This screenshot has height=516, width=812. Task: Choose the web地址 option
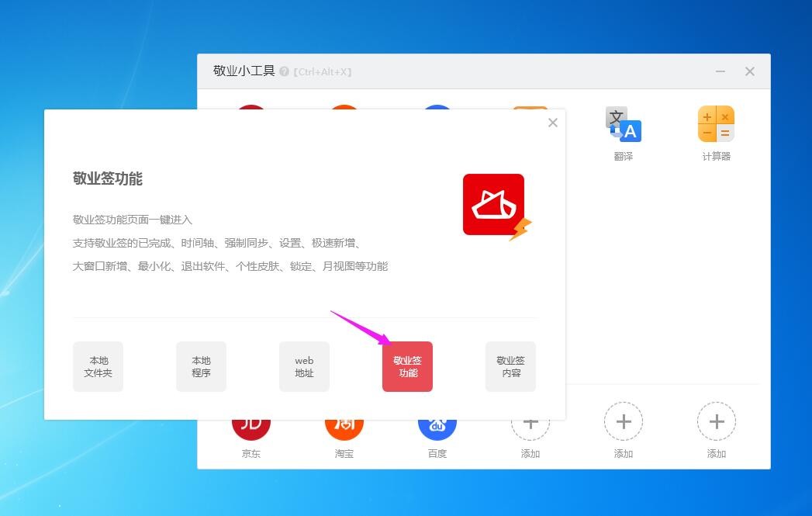[305, 367]
